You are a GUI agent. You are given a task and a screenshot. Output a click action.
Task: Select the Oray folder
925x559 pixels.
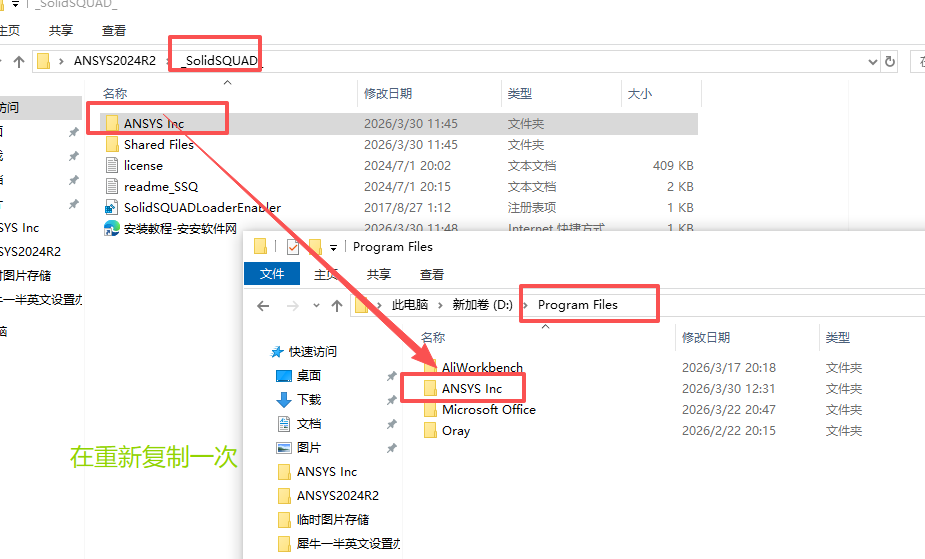pos(447,431)
